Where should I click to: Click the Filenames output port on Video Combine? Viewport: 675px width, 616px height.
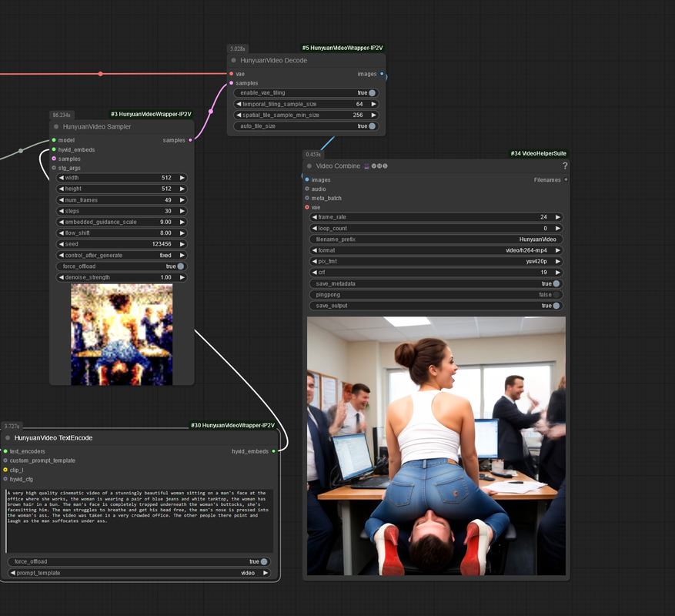[566, 179]
